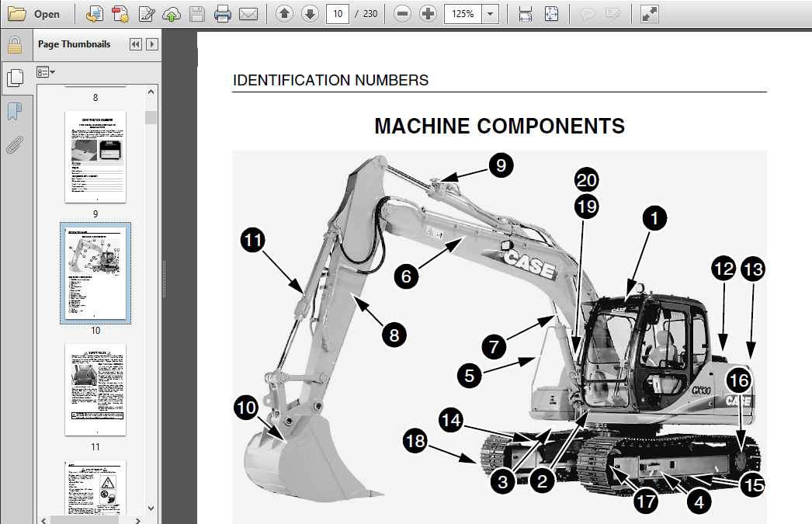
Task: Collapse the Page Thumbnails panel
Action: (136, 44)
